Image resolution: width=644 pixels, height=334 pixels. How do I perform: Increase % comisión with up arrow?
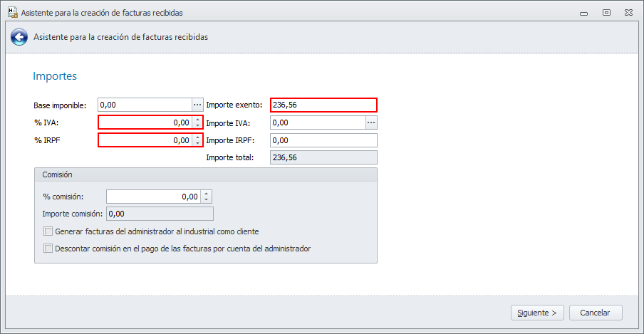pyautogui.click(x=207, y=194)
